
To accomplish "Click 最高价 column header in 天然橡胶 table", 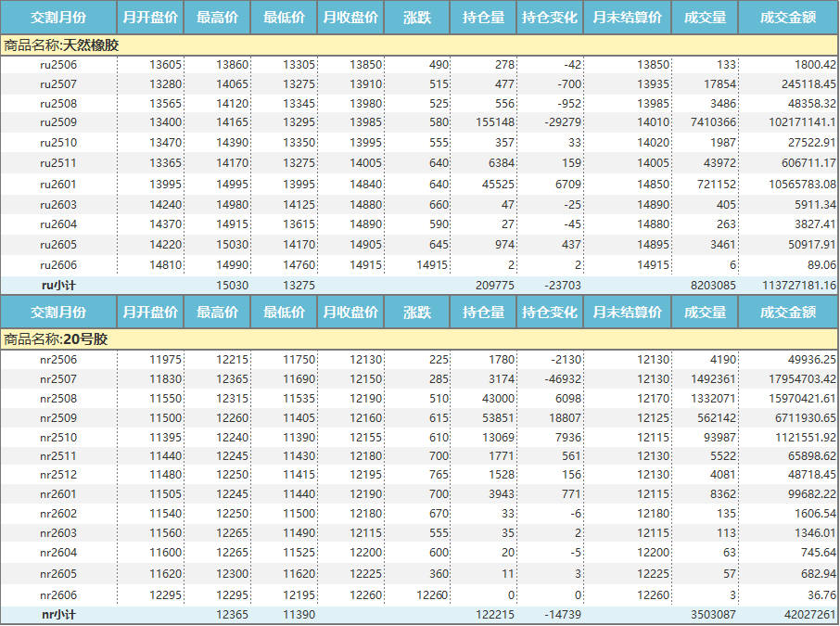I will (217, 17).
